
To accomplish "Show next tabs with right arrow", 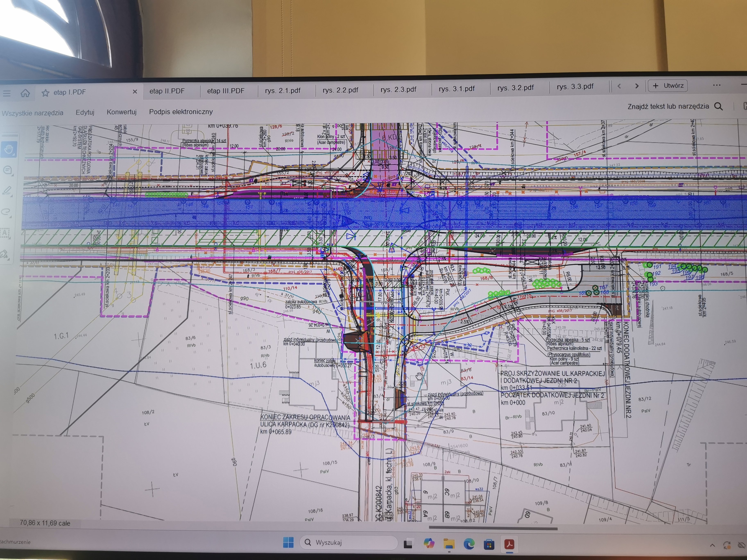I will click(x=637, y=86).
